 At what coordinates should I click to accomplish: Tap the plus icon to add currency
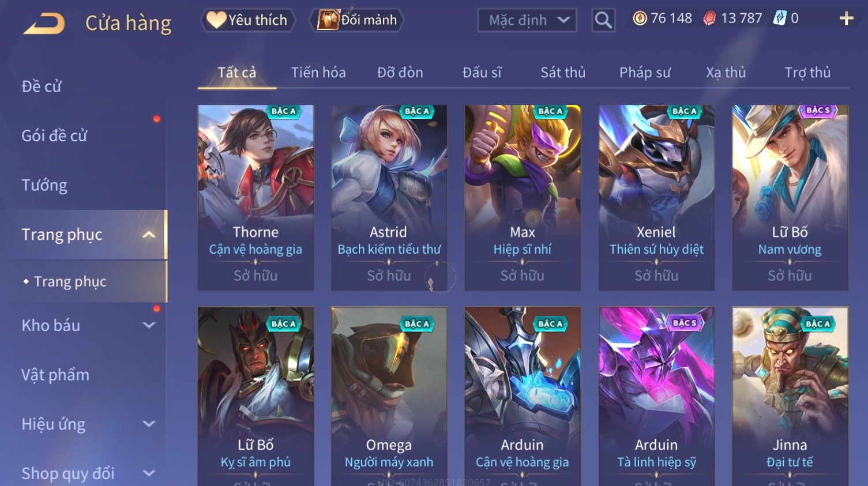tap(846, 18)
